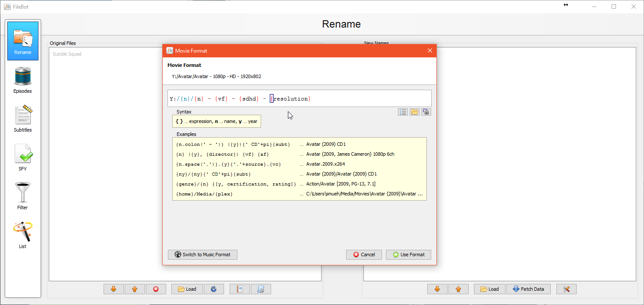Pick the {n.space('.')} example format
The image size is (644, 305).
[x=229, y=164]
